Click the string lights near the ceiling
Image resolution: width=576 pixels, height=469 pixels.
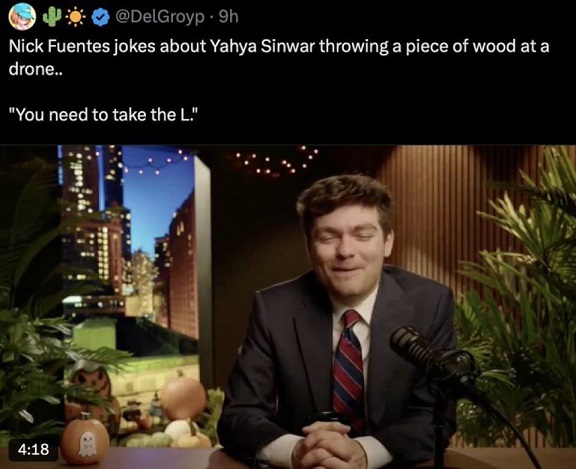click(278, 161)
